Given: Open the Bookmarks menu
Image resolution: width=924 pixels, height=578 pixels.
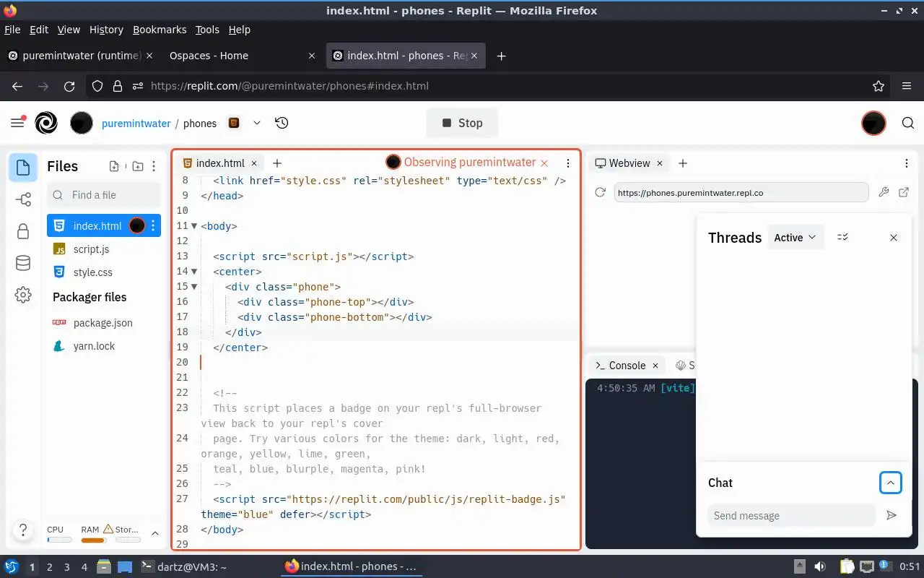Looking at the screenshot, I should click(x=160, y=30).
